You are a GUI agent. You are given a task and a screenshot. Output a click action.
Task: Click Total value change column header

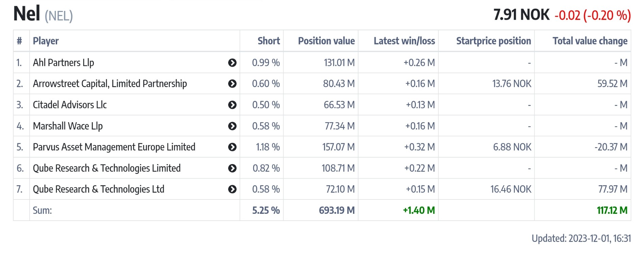coord(590,41)
